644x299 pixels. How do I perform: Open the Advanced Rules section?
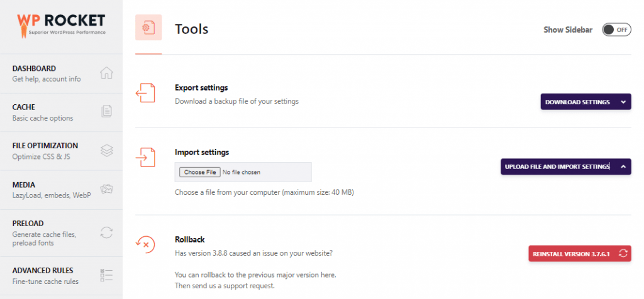point(61,276)
